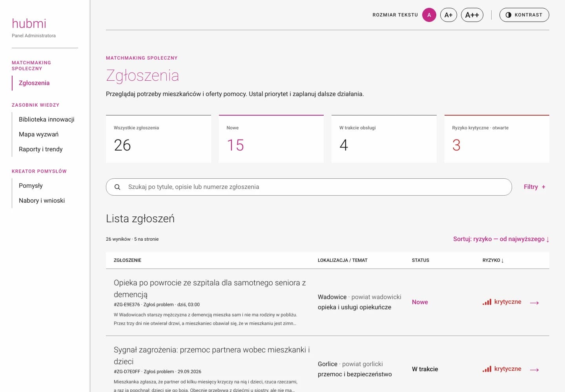Image resolution: width=565 pixels, height=392 pixels.
Task: Click 'przemoc i bezpieczeństwo' topic
Action: [x=355, y=374]
